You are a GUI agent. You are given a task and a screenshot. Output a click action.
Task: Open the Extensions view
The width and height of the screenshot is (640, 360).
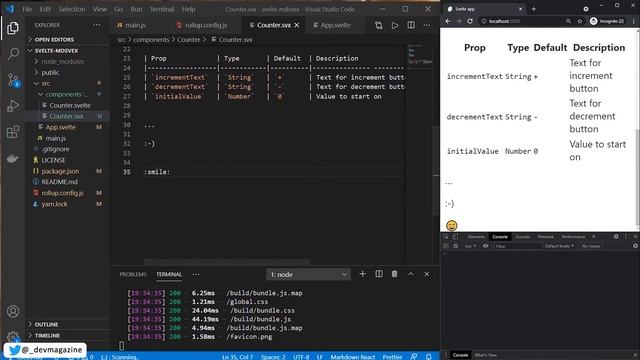click(13, 132)
